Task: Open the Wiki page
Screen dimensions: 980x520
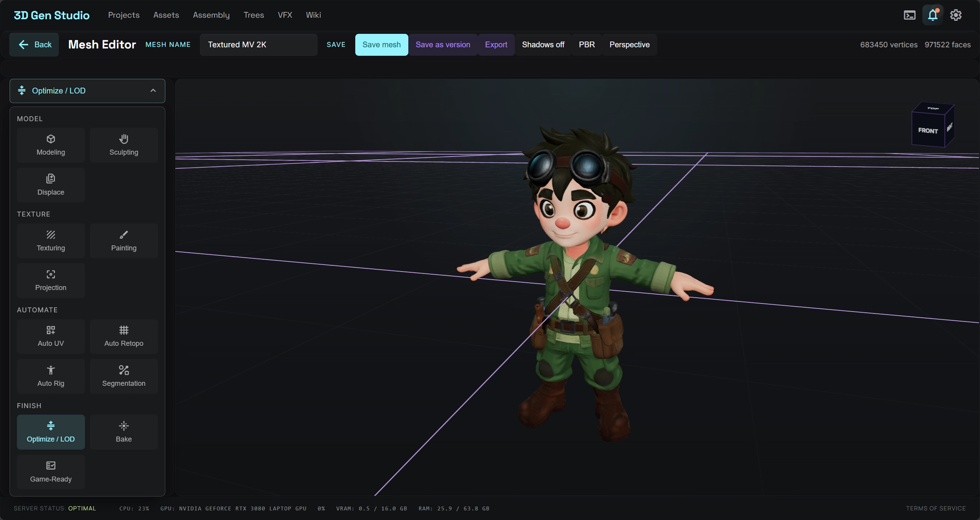Action: tap(313, 15)
